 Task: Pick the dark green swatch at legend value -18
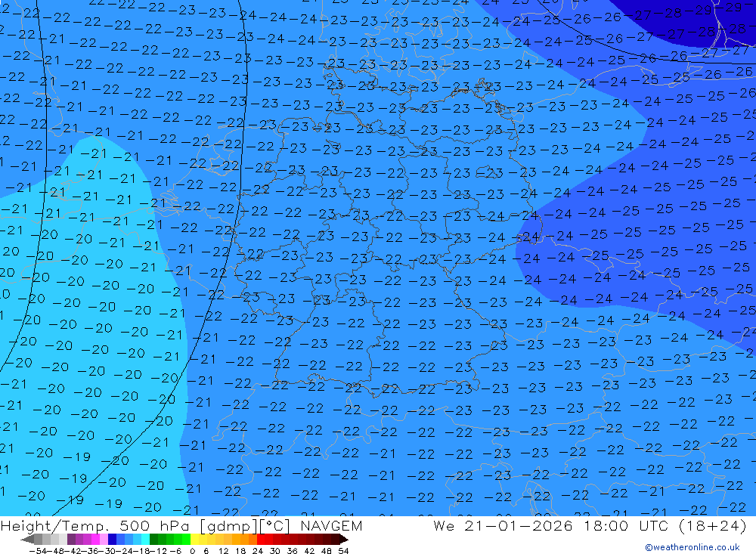pos(153,539)
